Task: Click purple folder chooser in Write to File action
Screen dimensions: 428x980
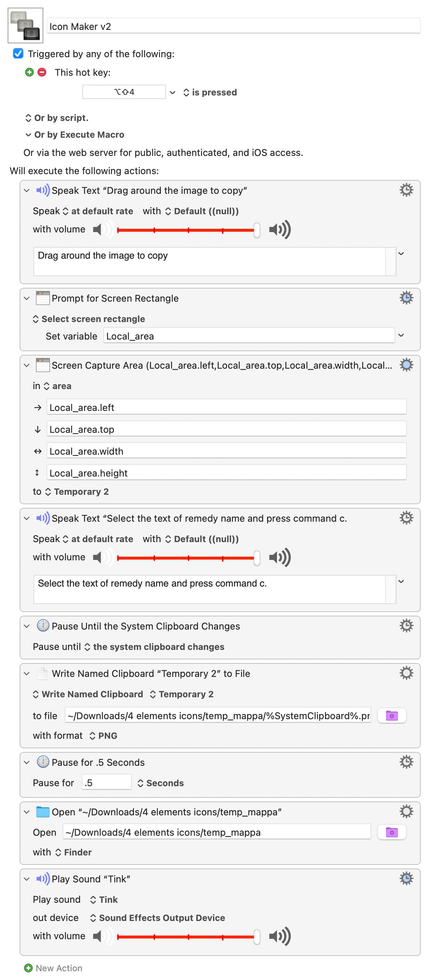Action: 392,716
